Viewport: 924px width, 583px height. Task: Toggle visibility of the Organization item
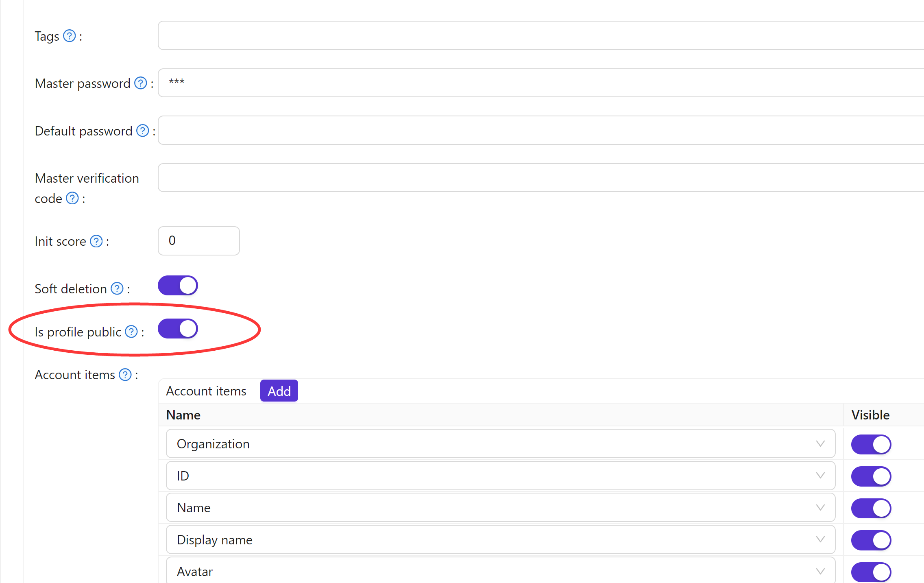(x=871, y=444)
